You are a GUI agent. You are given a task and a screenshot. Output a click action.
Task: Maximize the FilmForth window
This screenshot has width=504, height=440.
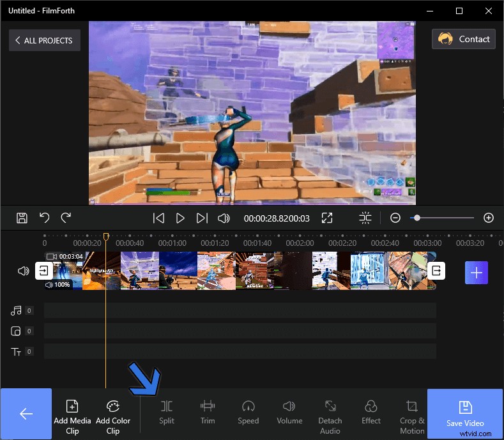459,11
